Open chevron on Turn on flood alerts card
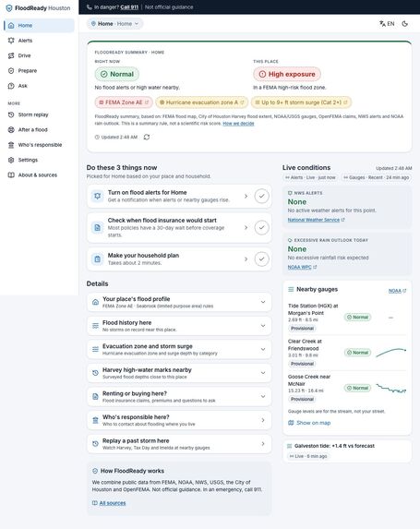The image size is (420, 529). tap(246, 196)
